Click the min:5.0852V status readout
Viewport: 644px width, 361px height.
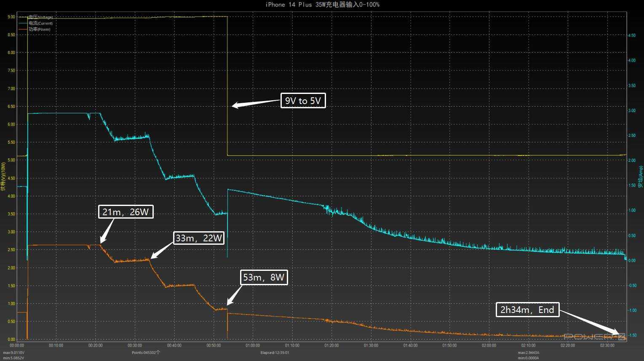coord(14,358)
